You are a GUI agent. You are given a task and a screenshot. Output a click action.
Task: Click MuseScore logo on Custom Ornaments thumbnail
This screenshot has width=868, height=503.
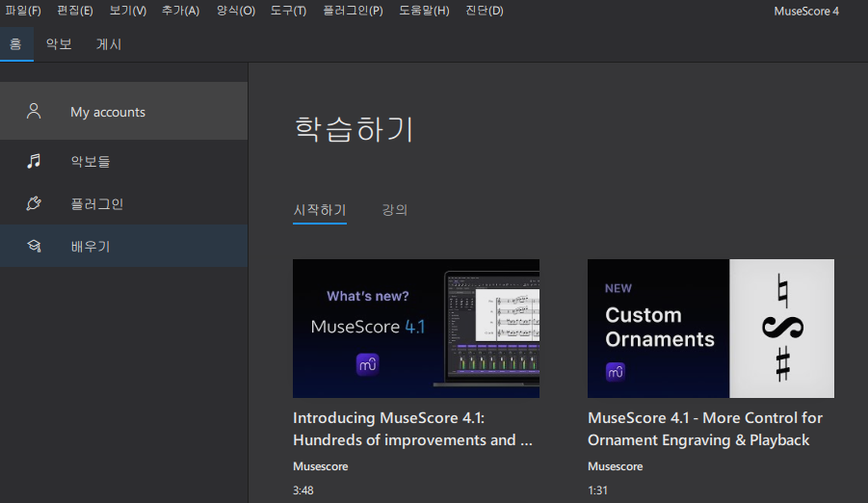(x=616, y=372)
